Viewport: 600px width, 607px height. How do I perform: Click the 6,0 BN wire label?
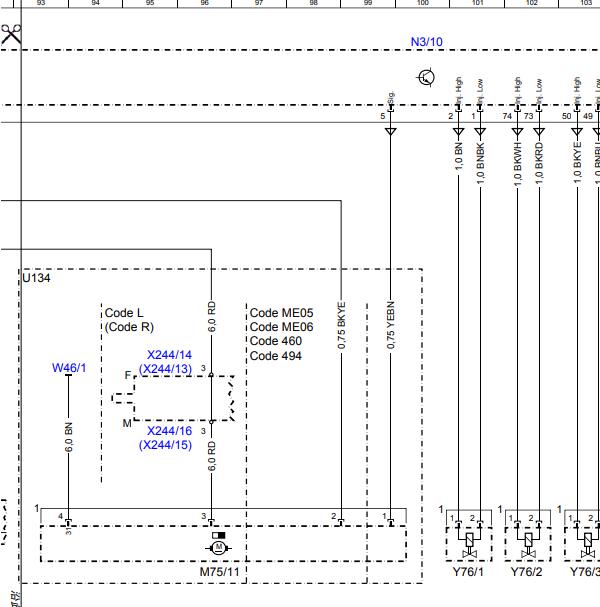coord(69,437)
